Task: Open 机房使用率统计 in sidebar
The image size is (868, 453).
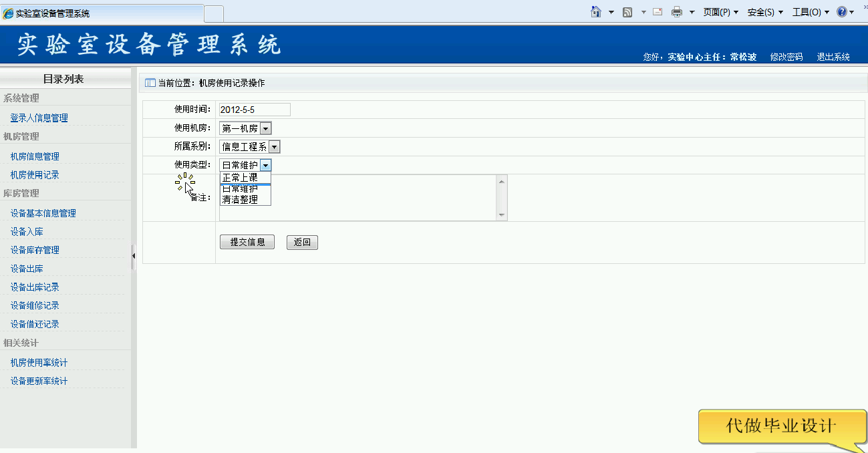Action: pos(39,362)
